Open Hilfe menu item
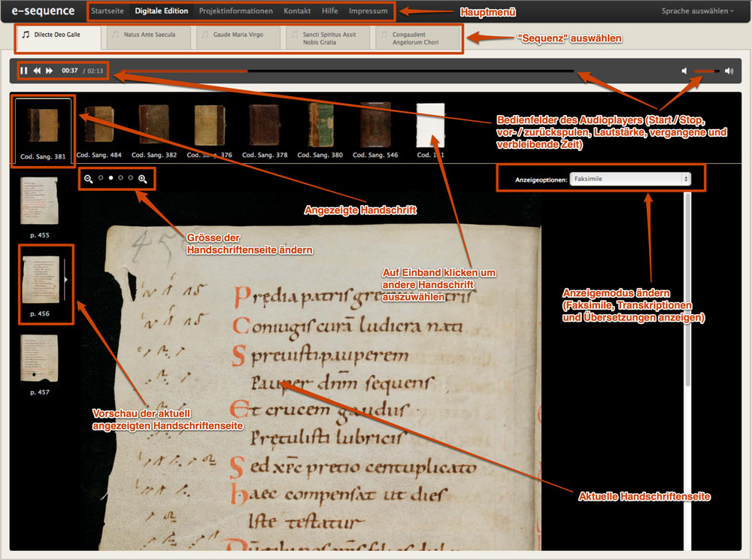The image size is (752, 560). [x=330, y=11]
